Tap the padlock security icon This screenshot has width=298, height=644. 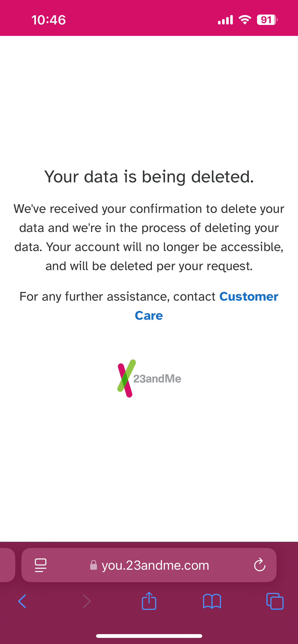tap(94, 565)
